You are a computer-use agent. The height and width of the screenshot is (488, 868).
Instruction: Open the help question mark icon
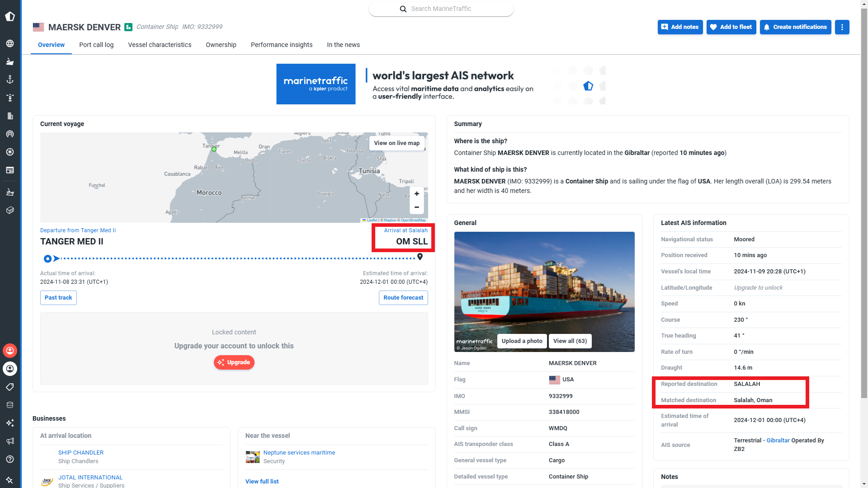click(10, 459)
